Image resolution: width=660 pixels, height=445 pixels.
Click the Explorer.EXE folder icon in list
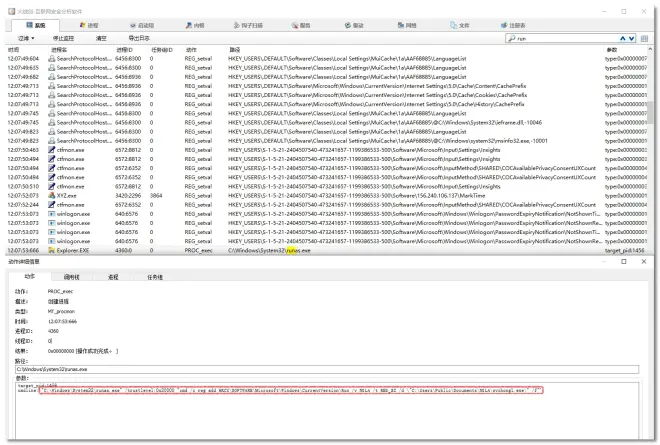coord(52,250)
